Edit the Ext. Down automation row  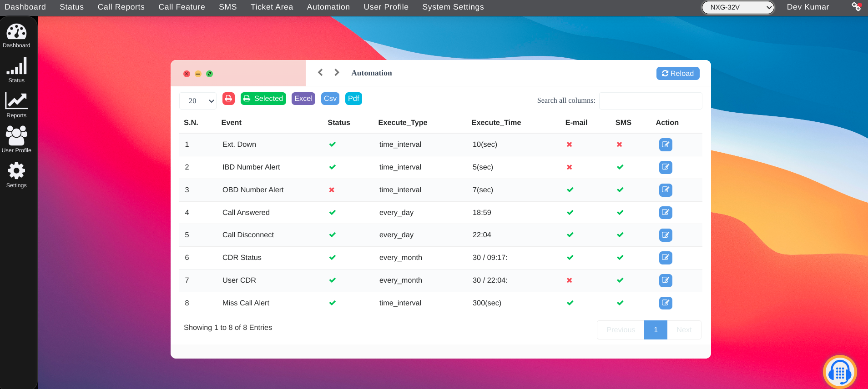(x=666, y=145)
